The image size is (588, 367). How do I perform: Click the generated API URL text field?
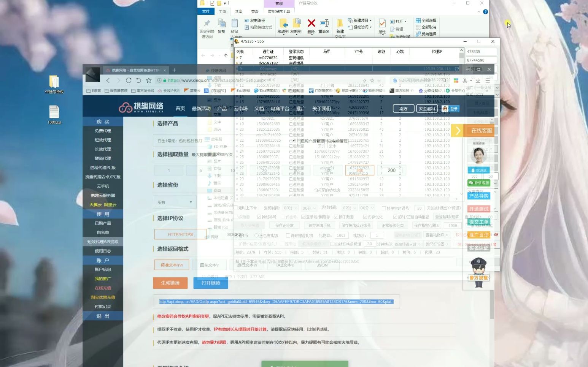pos(276,302)
